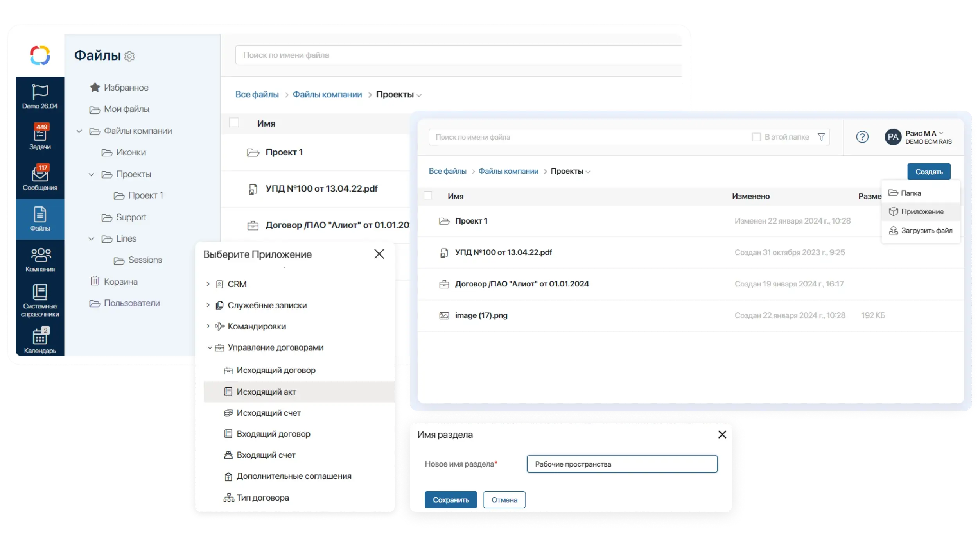Click the Сохранить button
Screen dimensions: 980x537
tap(451, 499)
